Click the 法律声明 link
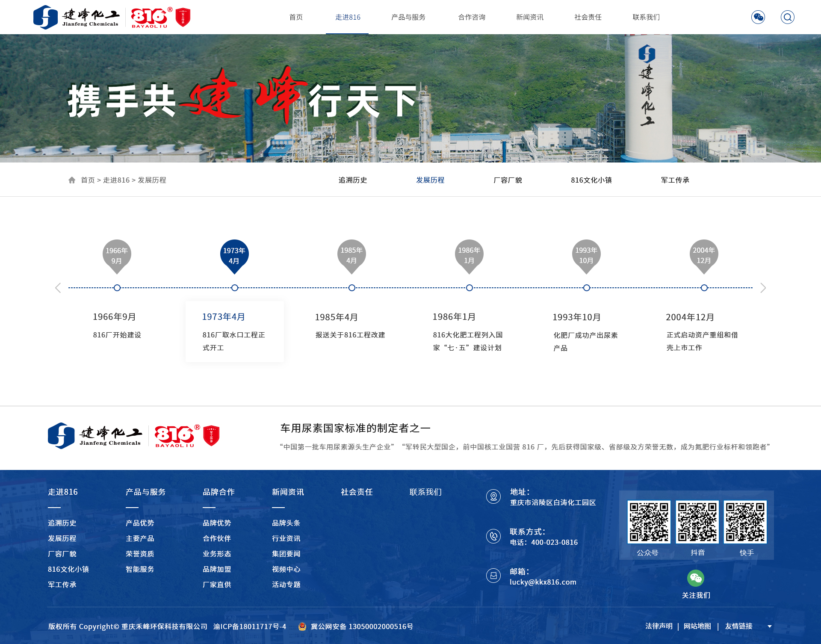821x644 pixels. tap(659, 626)
